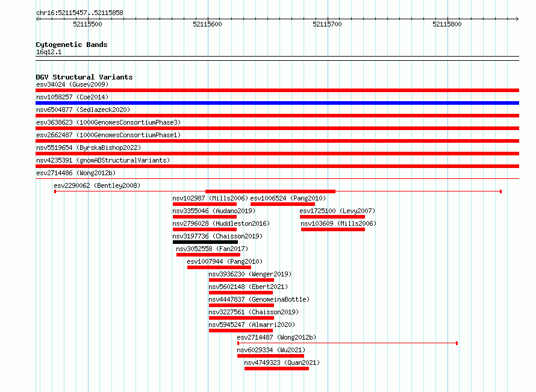Open nsv4447837 (GenomeinaBottle) label
This screenshot has width=536, height=392.
point(259,299)
